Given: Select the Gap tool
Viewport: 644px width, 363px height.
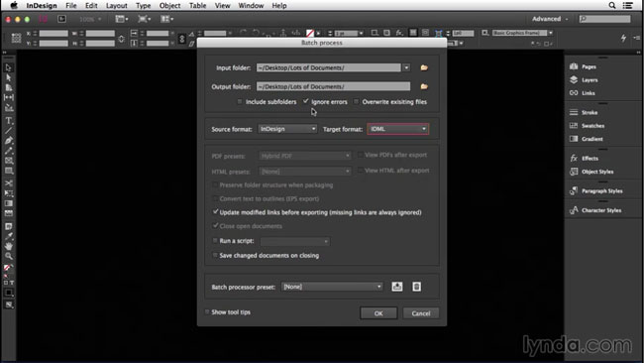Looking at the screenshot, I should click(x=8, y=97).
